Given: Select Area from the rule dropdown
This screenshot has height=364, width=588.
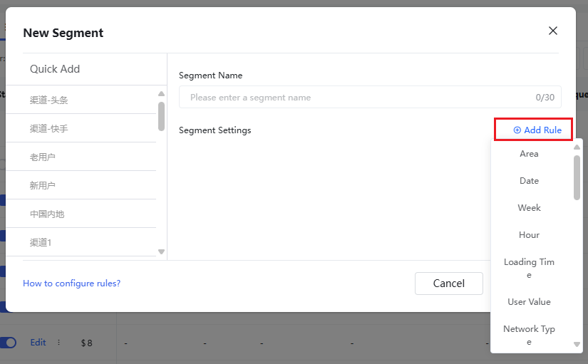Looking at the screenshot, I should pos(529,154).
